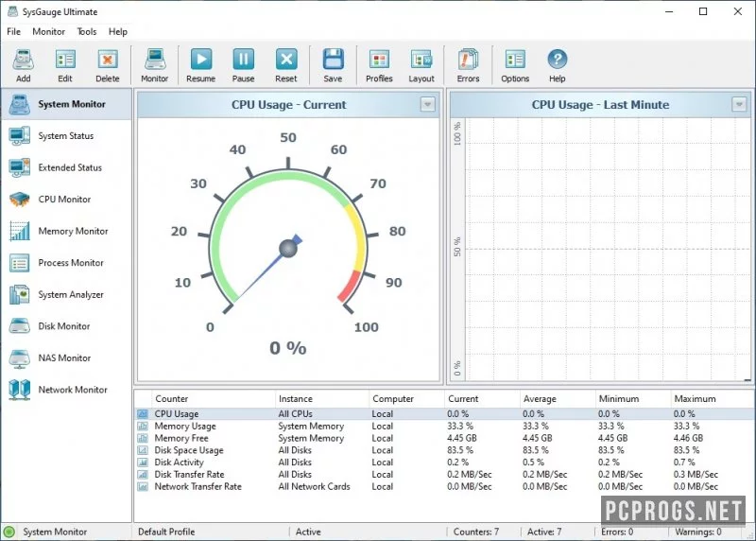Screen dimensions: 756x541
Task: Click the Help toolbar icon
Action: point(557,65)
